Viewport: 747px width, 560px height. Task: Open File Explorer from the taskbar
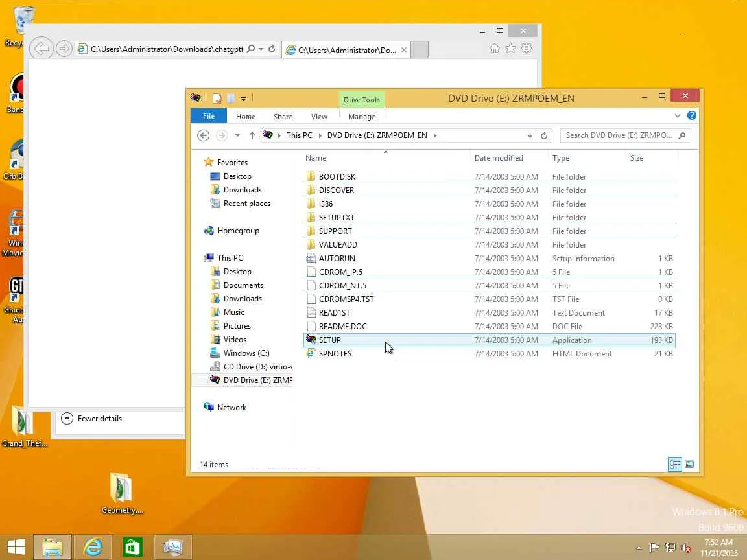(x=53, y=546)
